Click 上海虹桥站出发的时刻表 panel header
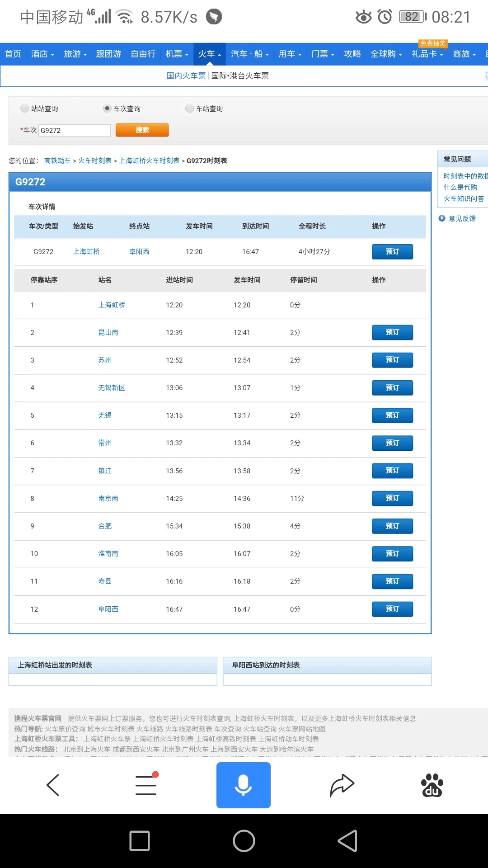Screen dimensions: 488x868 pos(113,665)
